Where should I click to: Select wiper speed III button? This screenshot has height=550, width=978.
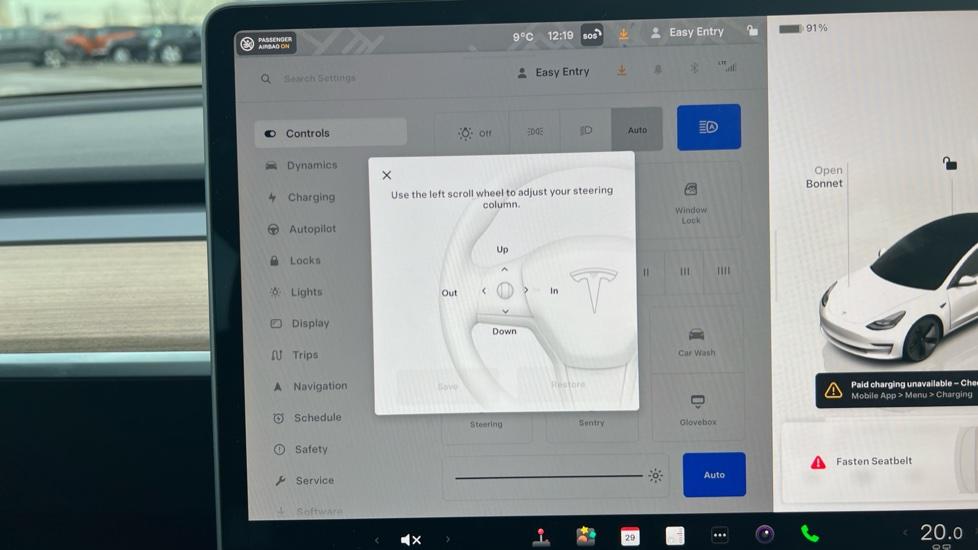pos(685,271)
